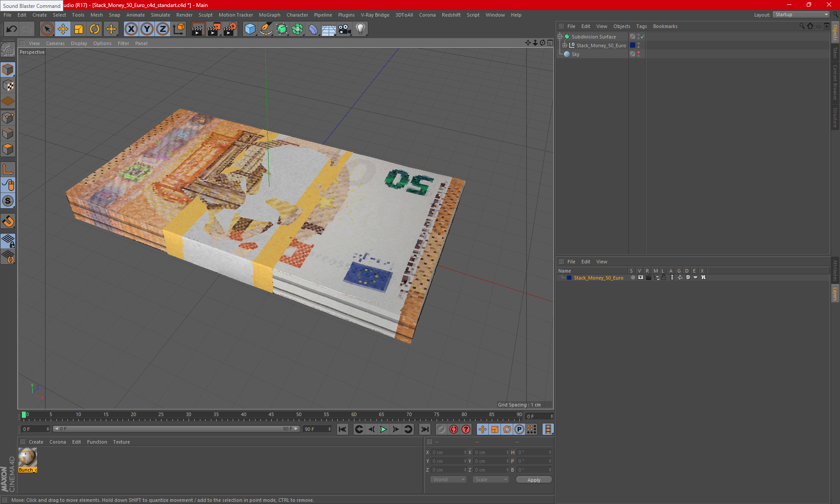Click the Floor environment icon
Viewport: 840px width, 504px height.
pos(329,29)
